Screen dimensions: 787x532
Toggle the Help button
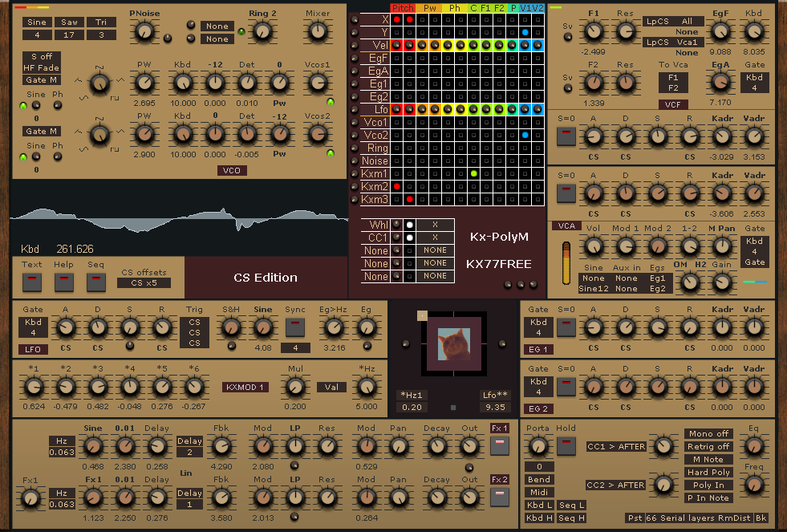[63, 282]
